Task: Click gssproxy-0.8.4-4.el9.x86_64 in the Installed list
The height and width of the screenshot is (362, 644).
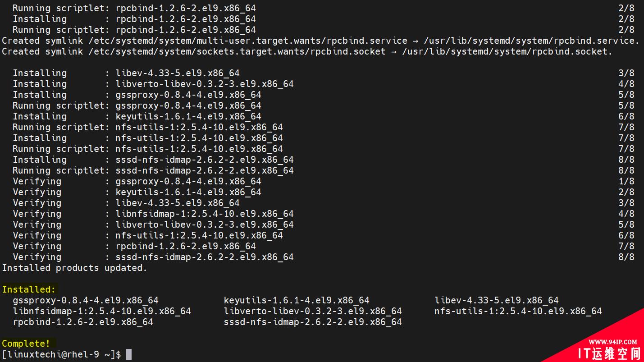Action: pos(86,300)
